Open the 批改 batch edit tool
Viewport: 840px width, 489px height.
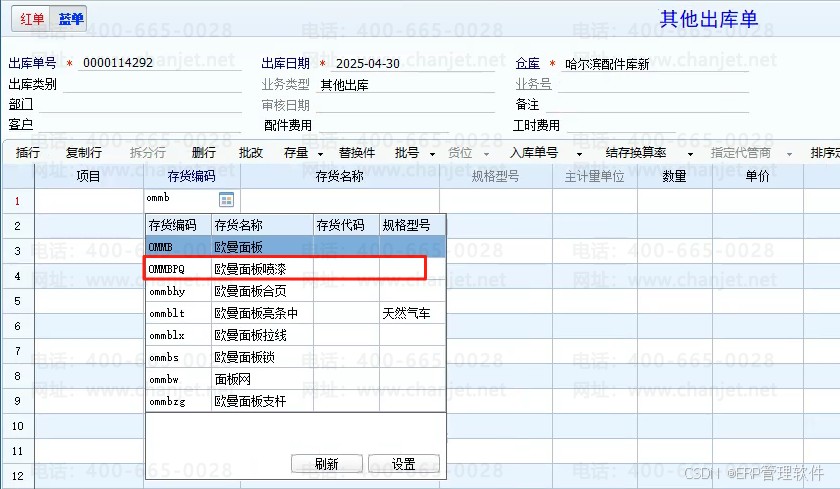click(x=251, y=153)
